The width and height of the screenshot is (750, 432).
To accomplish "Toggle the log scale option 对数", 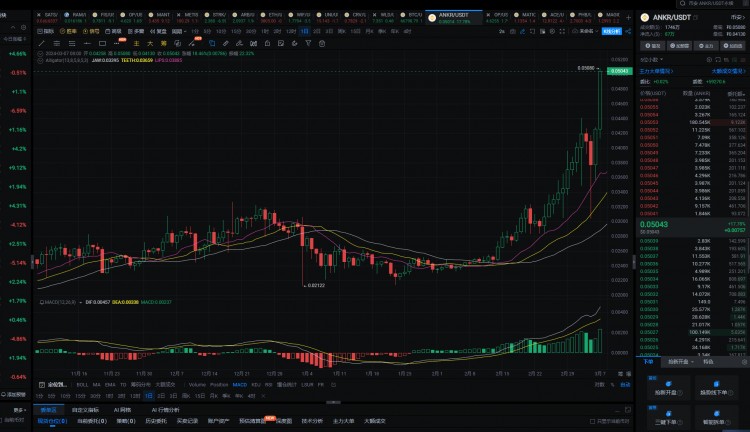I will click(x=600, y=385).
